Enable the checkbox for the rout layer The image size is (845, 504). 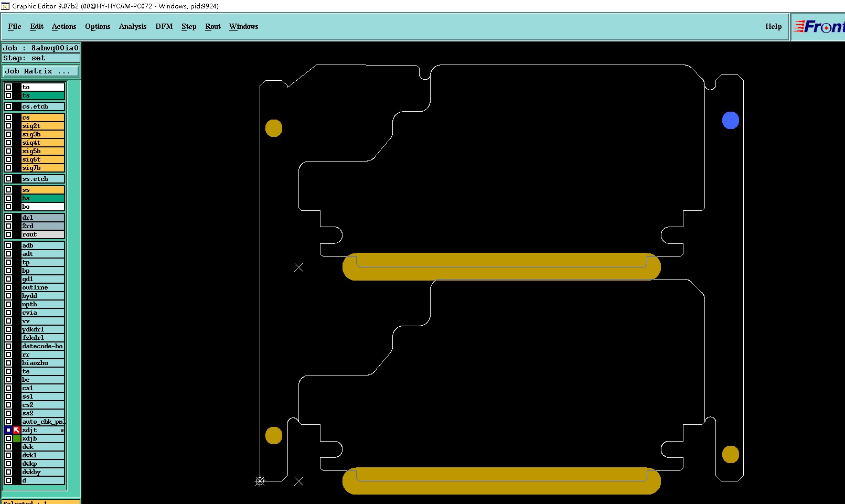coord(8,234)
